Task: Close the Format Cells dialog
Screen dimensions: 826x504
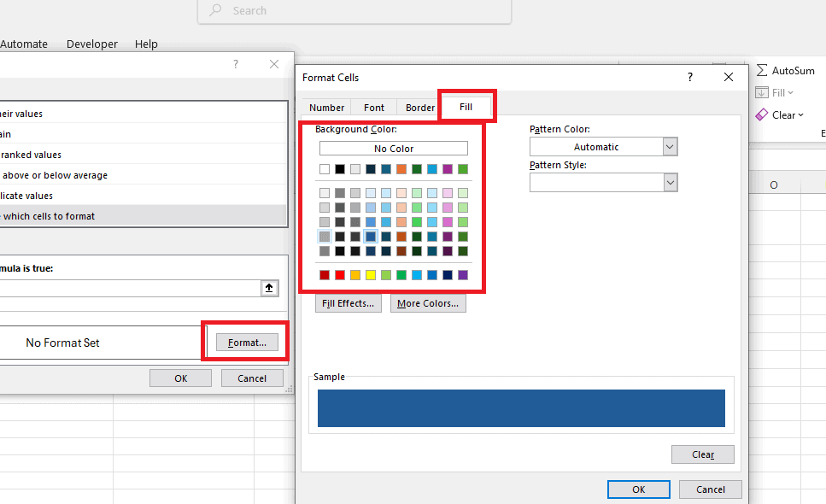Action: [729, 78]
